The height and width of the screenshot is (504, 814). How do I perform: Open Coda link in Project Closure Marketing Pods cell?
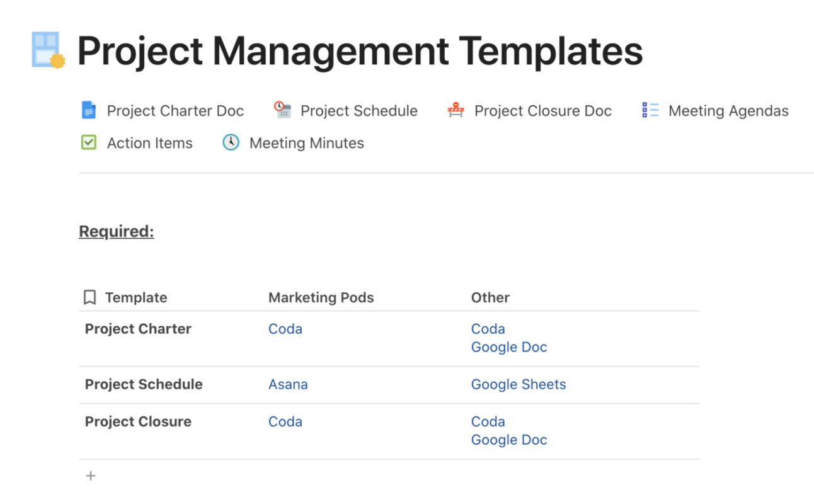pos(285,421)
